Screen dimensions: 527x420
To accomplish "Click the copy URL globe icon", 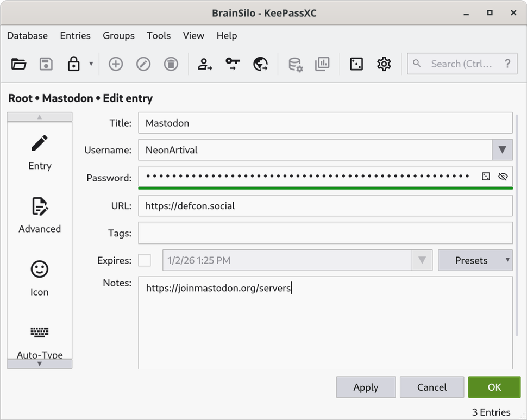I will [x=260, y=64].
